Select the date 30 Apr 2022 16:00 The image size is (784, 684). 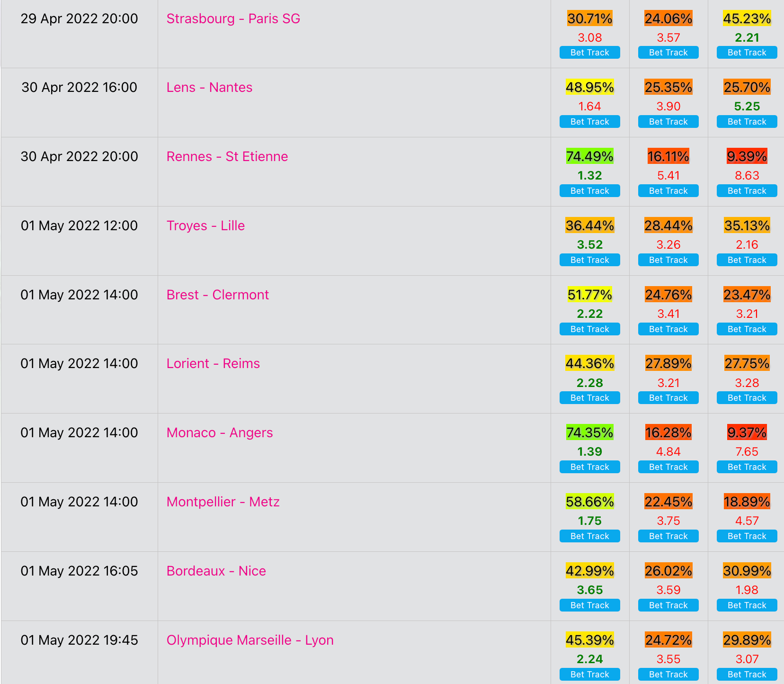[80, 87]
